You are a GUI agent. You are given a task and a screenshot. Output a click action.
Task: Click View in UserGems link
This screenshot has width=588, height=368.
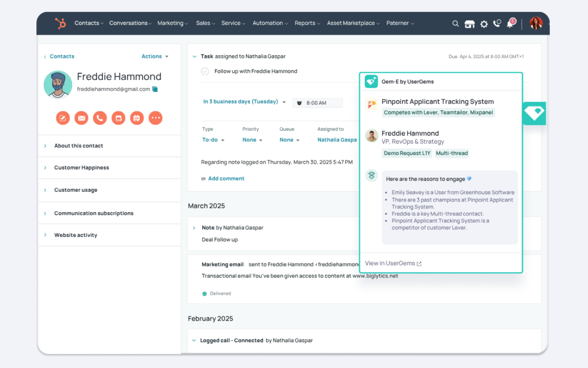tap(393, 264)
